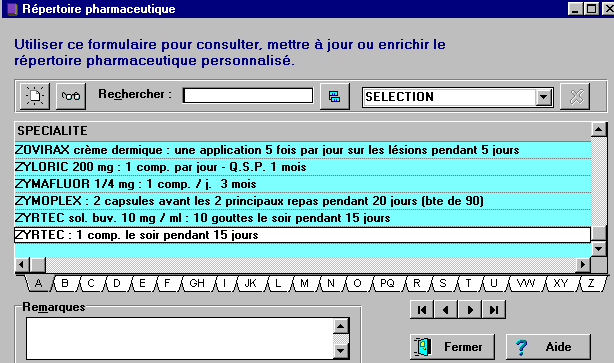Select the ZYMAFLUOR 1/4 mg row
This screenshot has height=363, width=614.
point(303,184)
